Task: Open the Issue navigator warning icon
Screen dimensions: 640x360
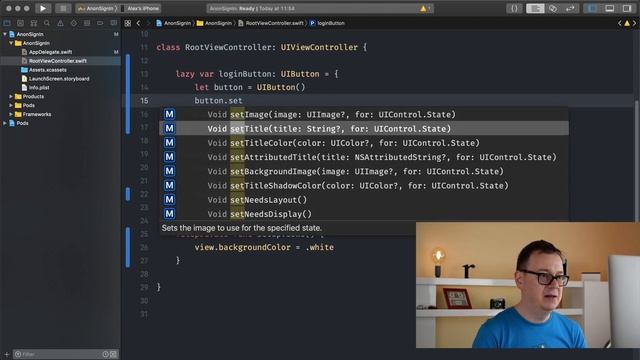Action: [60, 23]
